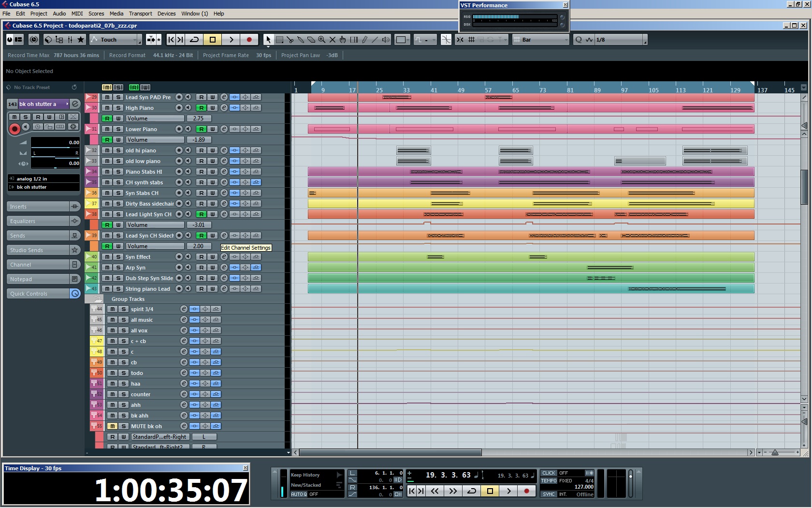
Task: Solo the Lower Piano track
Action: point(118,129)
